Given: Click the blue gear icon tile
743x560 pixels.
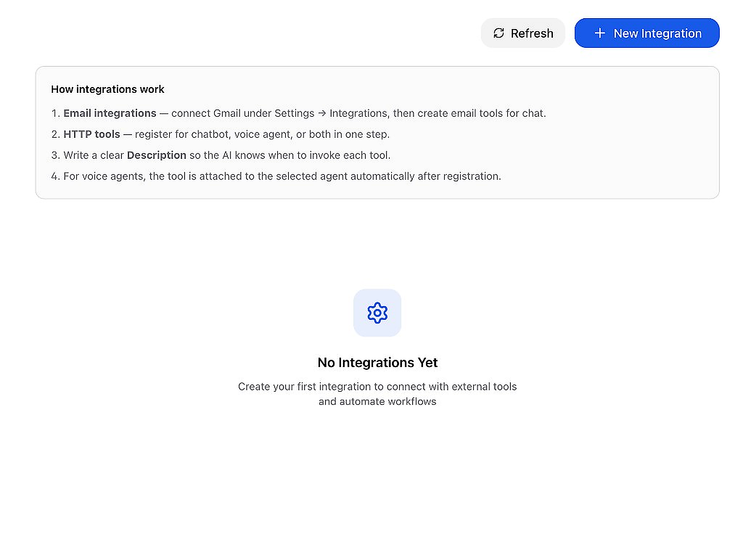Looking at the screenshot, I should [x=377, y=313].
